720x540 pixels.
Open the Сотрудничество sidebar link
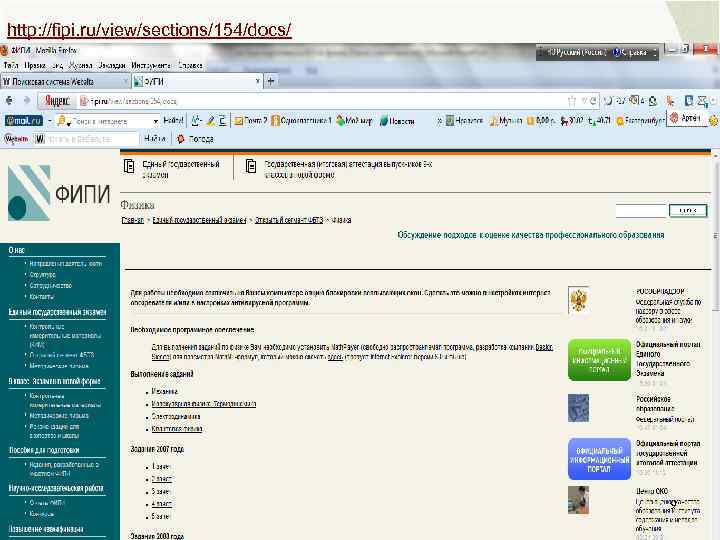pyautogui.click(x=51, y=286)
